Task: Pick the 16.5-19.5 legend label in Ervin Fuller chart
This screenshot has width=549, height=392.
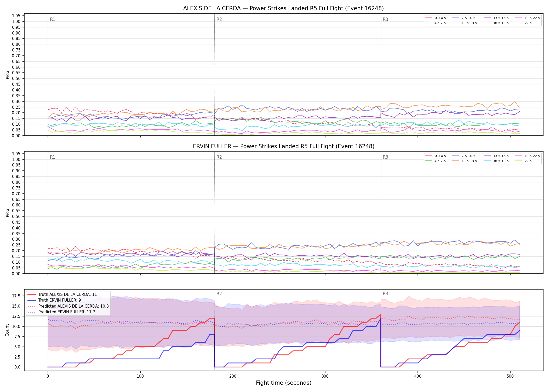Action: (x=501, y=161)
